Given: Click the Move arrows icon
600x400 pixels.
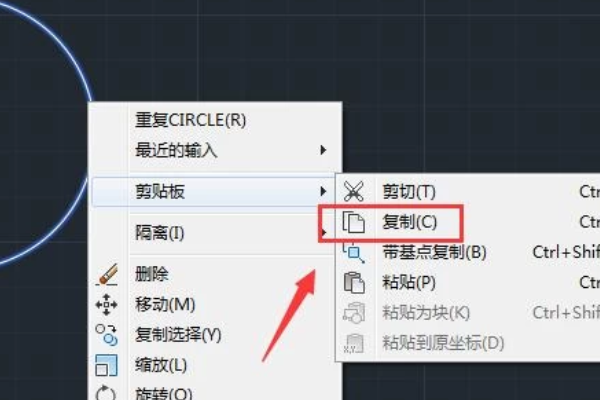Looking at the screenshot, I should point(106,305).
